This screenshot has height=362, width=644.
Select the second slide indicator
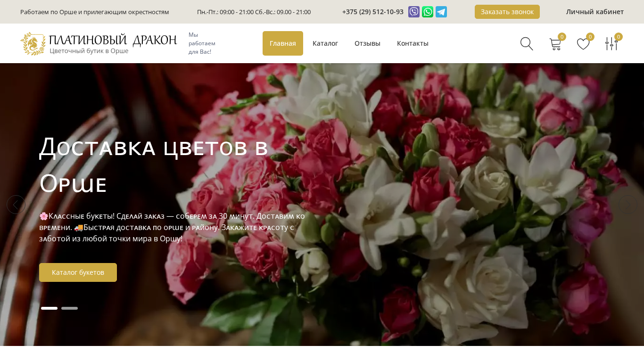70,308
